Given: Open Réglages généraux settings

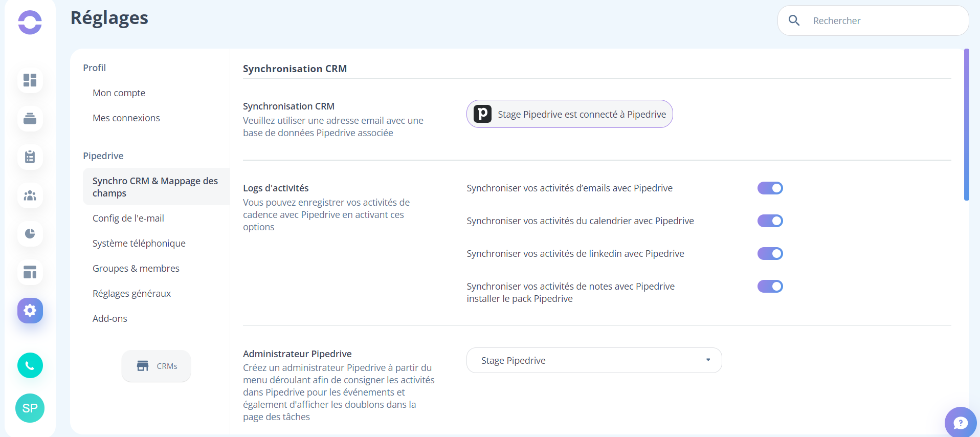Looking at the screenshot, I should pyautogui.click(x=131, y=293).
